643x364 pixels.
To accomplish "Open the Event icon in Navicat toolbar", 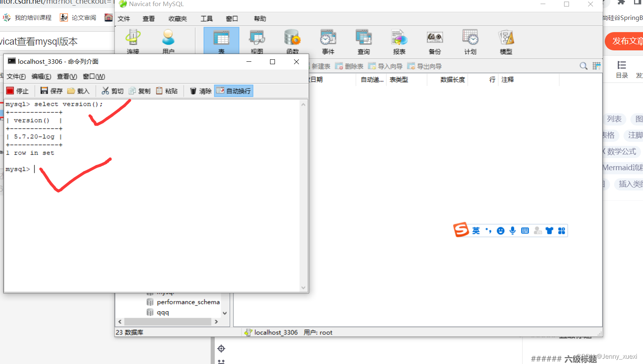I will (328, 42).
